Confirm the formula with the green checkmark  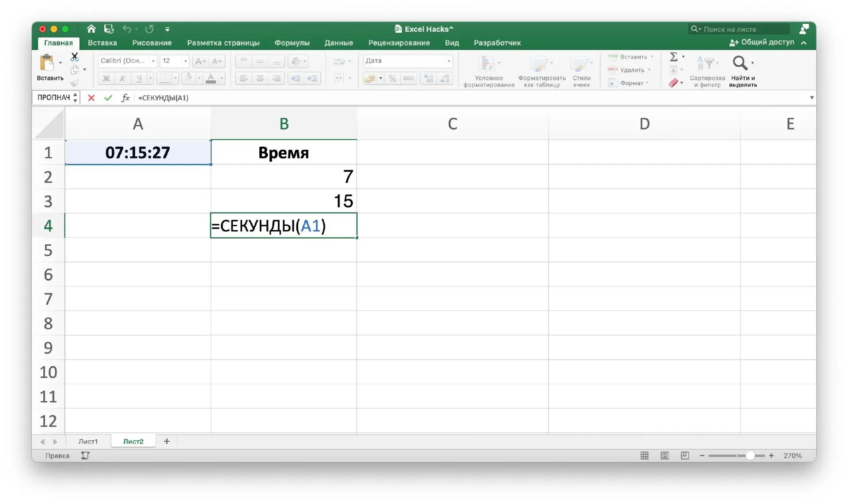[x=108, y=98]
